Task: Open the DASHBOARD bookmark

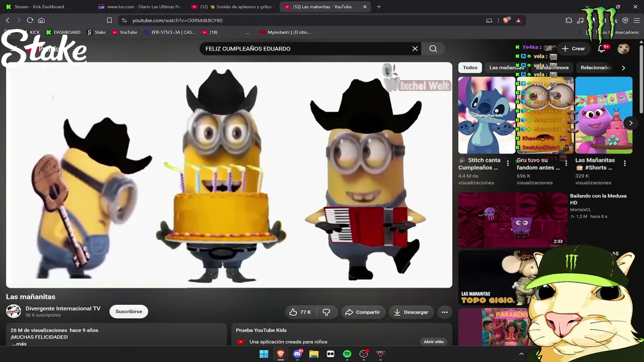Action: pyautogui.click(x=63, y=32)
